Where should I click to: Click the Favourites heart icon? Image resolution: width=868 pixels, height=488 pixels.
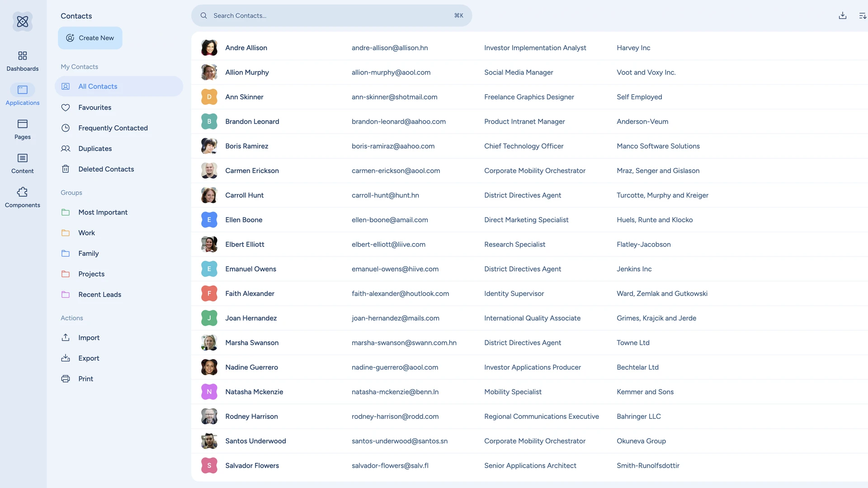click(x=66, y=108)
